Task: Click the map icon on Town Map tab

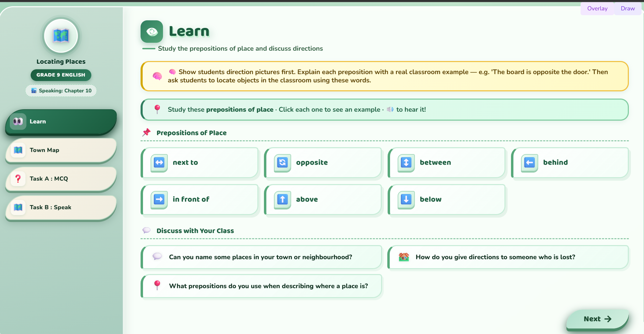Action: coord(18,150)
